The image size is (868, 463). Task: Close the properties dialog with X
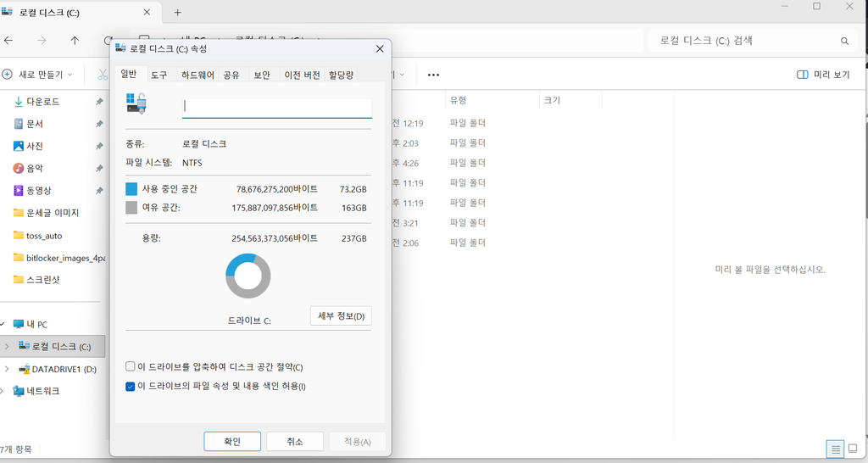click(380, 48)
